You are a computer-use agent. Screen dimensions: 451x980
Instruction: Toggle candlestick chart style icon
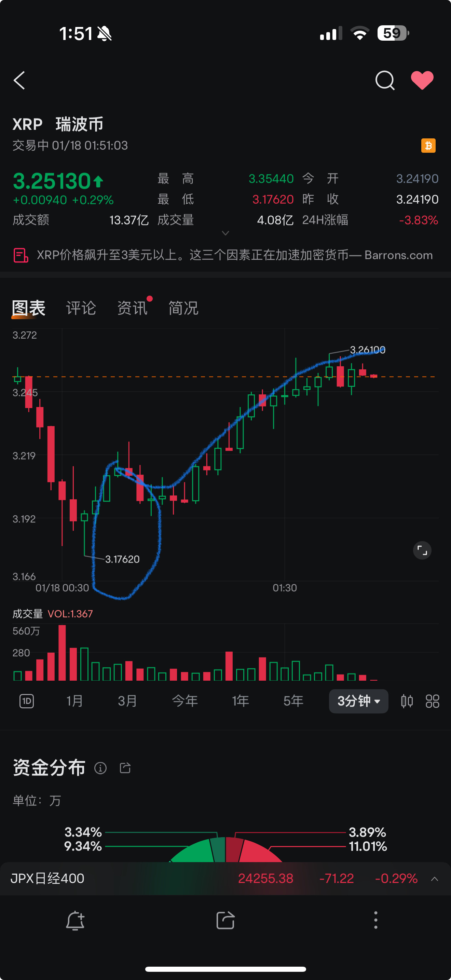pyautogui.click(x=407, y=701)
